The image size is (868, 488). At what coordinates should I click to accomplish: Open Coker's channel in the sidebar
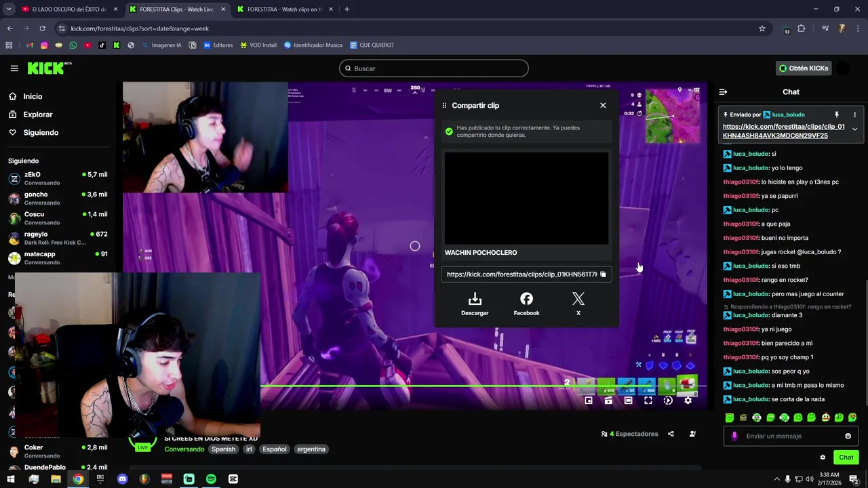click(58, 451)
